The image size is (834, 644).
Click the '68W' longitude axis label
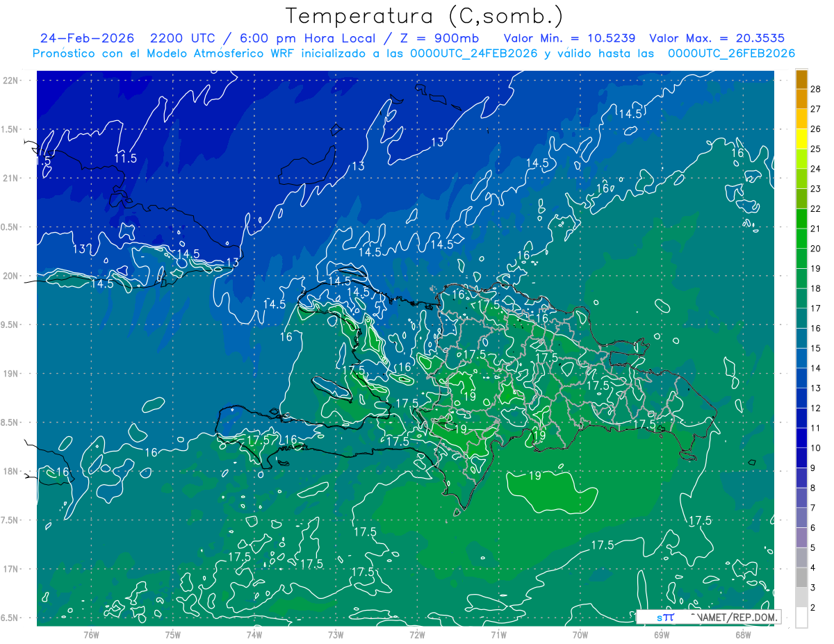pyautogui.click(x=743, y=634)
